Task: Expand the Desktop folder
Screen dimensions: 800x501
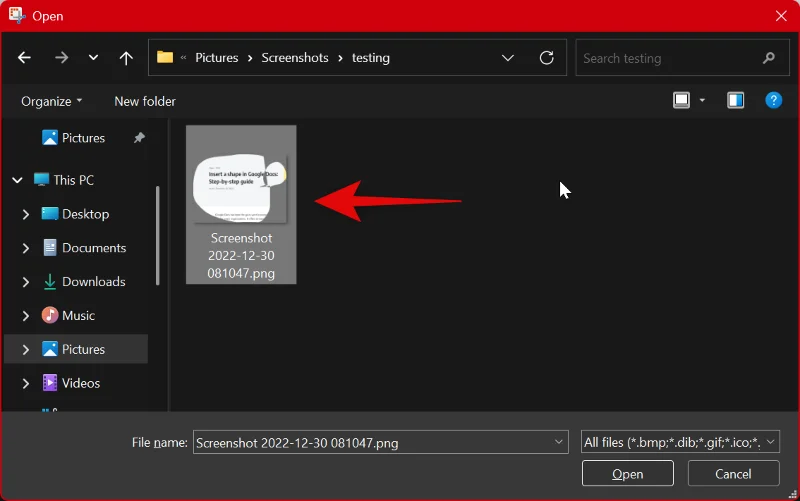Action: click(26, 214)
